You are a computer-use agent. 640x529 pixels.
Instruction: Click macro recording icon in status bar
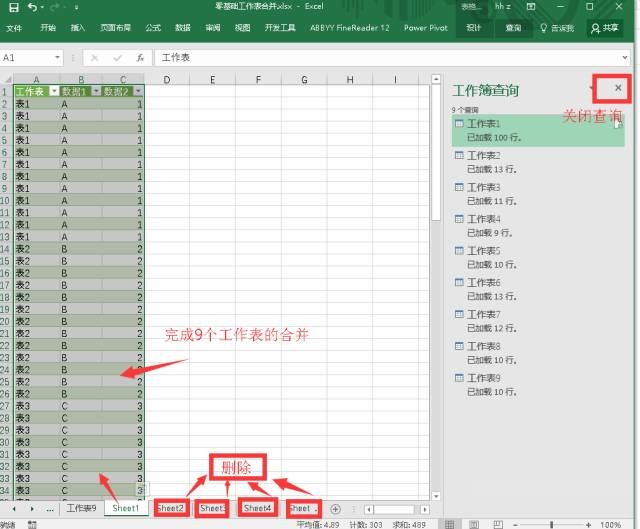[x=32, y=525]
